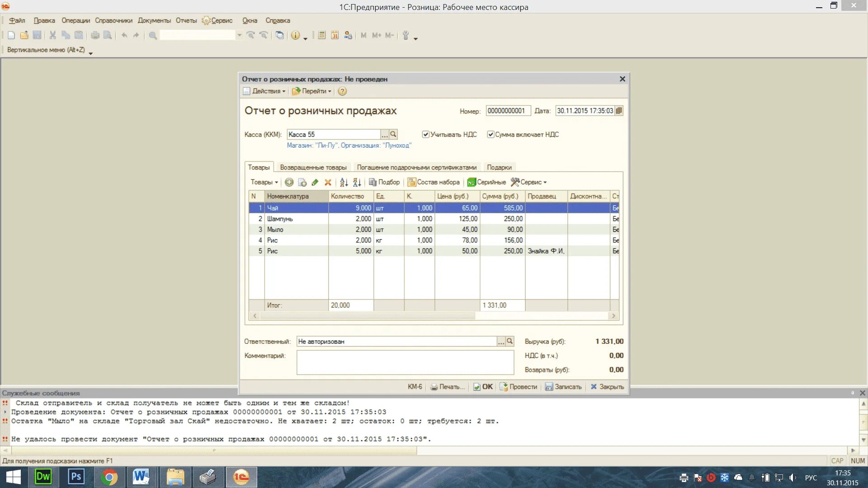
Task: Click the edit row pencil icon
Action: pyautogui.click(x=315, y=182)
